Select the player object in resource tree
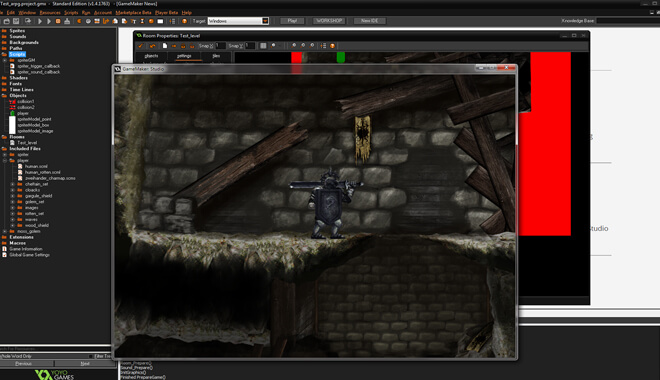Viewport: 660px width, 380px height. pyautogui.click(x=23, y=113)
